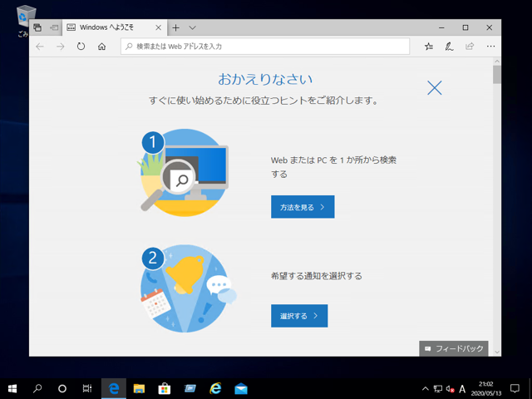Viewport: 532px width, 399px height.
Task: Click the vertical scrollbar thumb
Action: click(x=497, y=75)
